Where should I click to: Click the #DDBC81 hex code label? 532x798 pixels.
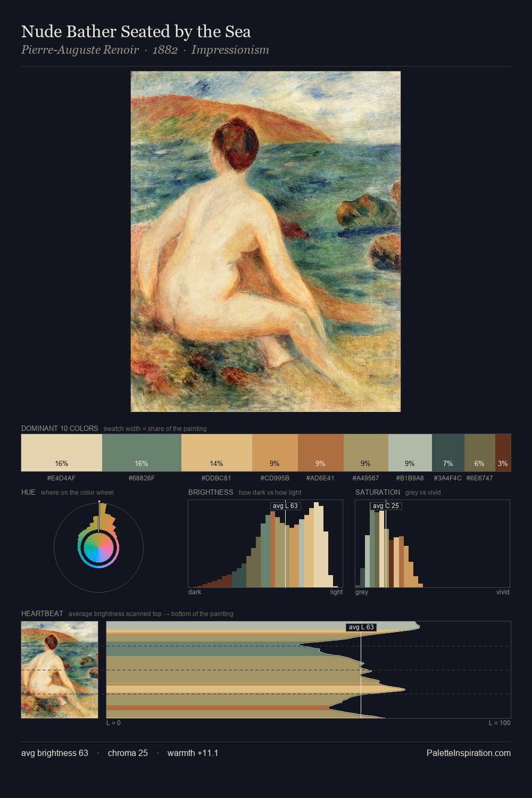(x=217, y=478)
